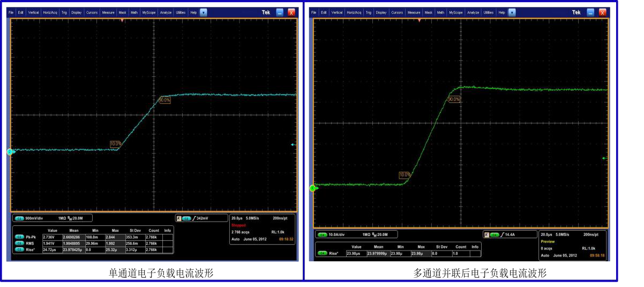Viewport: 644px width, 287px height.
Task: Open the dropdown arrow after Help in the right window
Action: click(x=511, y=12)
